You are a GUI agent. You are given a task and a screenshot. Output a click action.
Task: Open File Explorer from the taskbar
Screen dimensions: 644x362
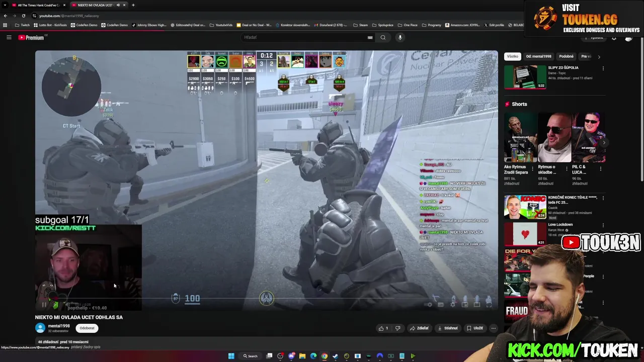click(302, 356)
